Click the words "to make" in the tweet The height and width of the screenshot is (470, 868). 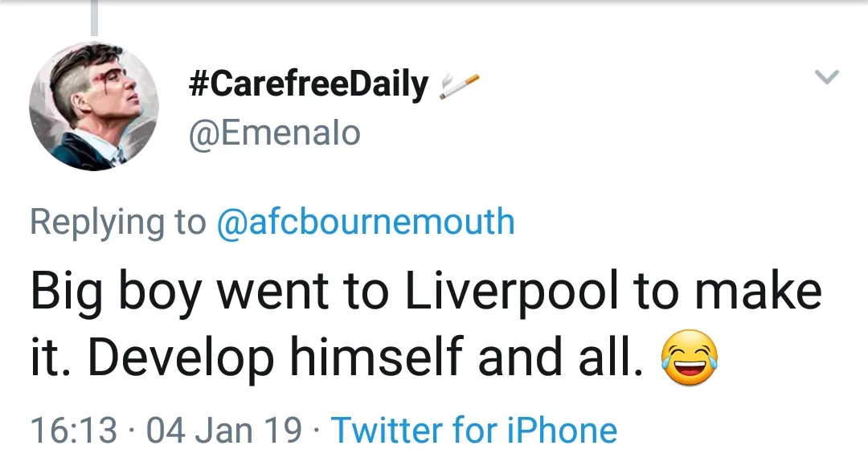(727, 293)
